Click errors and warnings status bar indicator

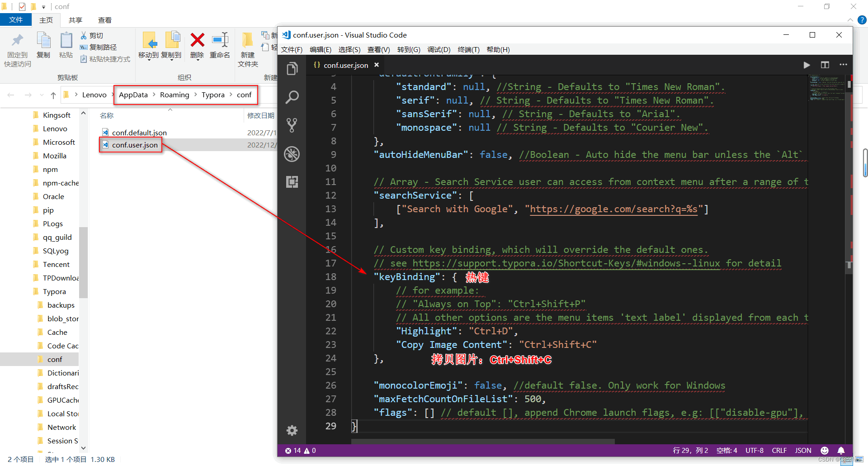(x=301, y=451)
